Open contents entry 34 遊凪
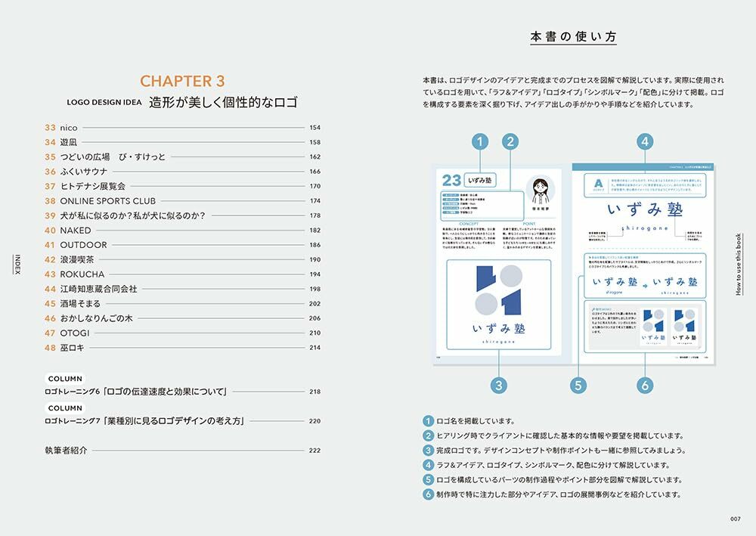This screenshot has width=756, height=536. click(x=182, y=142)
